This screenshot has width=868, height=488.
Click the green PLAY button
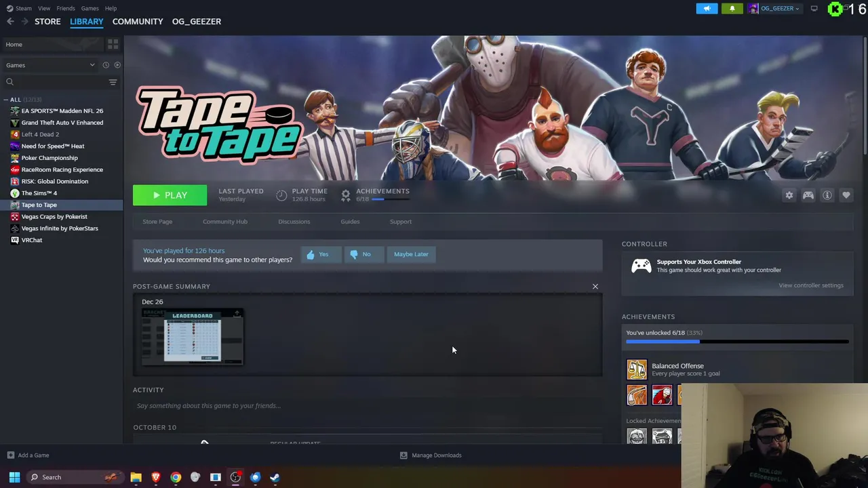(170, 195)
